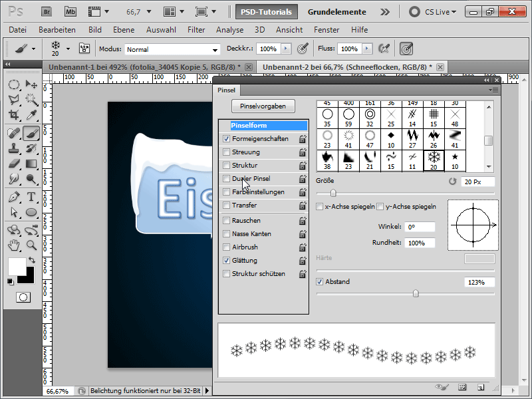Viewport: 532px width, 399px height.
Task: Open the Datei menu
Action: [18, 30]
